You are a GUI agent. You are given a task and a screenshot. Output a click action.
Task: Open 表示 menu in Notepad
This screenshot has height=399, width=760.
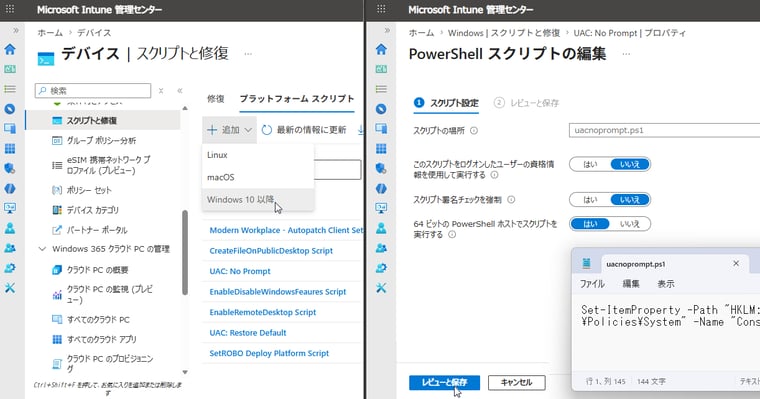click(x=665, y=284)
